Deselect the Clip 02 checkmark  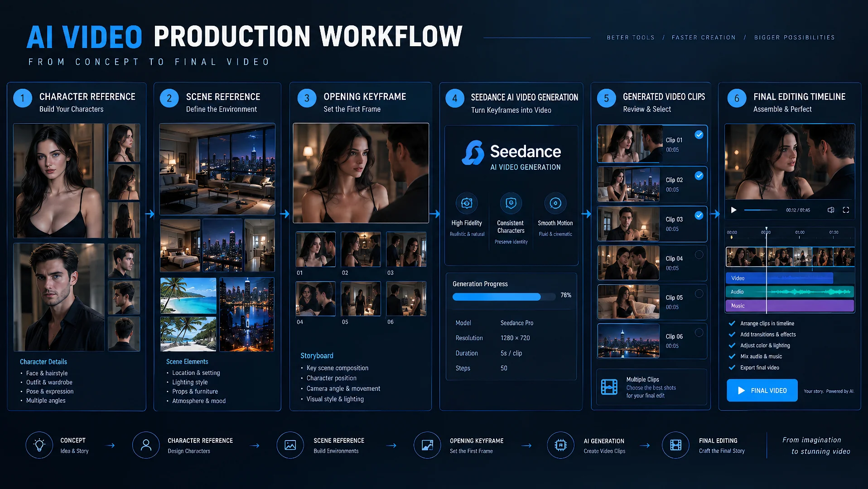(699, 176)
